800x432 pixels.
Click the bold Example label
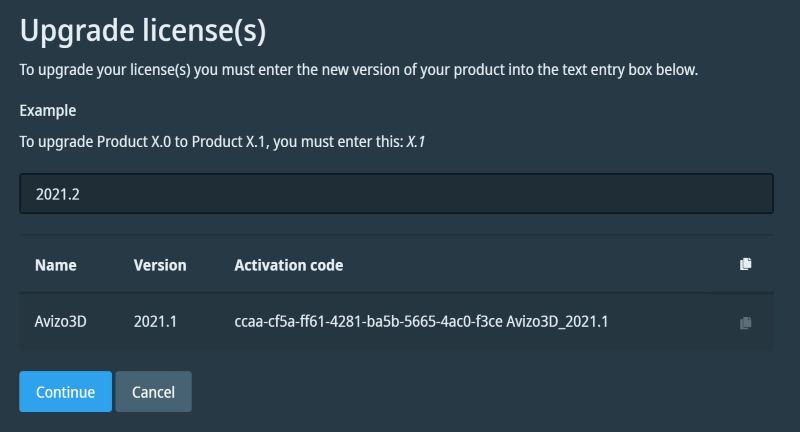click(48, 110)
